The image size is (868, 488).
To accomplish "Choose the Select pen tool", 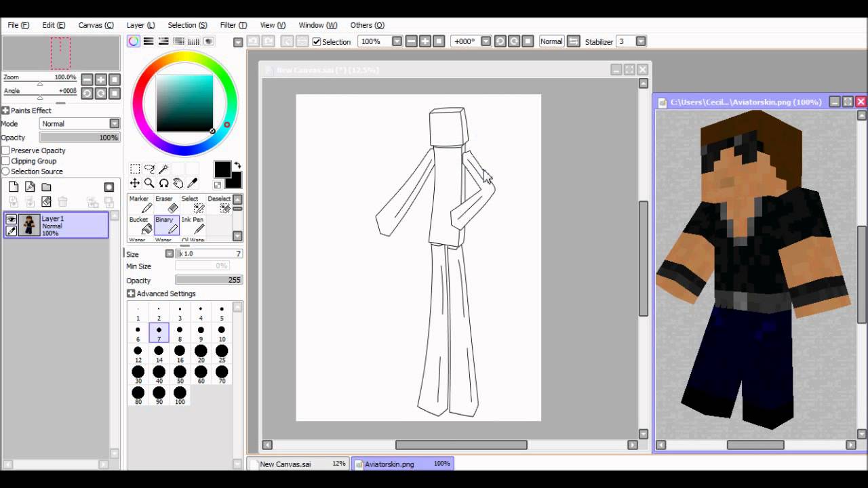I will coord(193,204).
